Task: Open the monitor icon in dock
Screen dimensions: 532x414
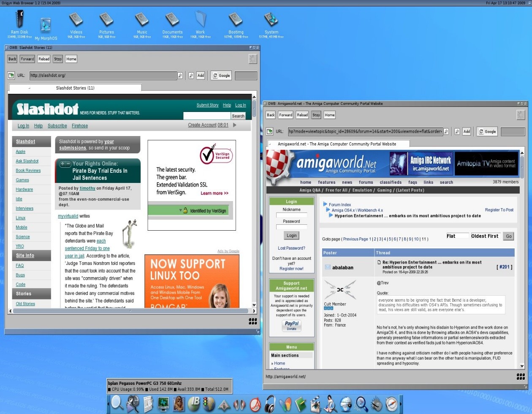Action: pyautogui.click(x=163, y=404)
